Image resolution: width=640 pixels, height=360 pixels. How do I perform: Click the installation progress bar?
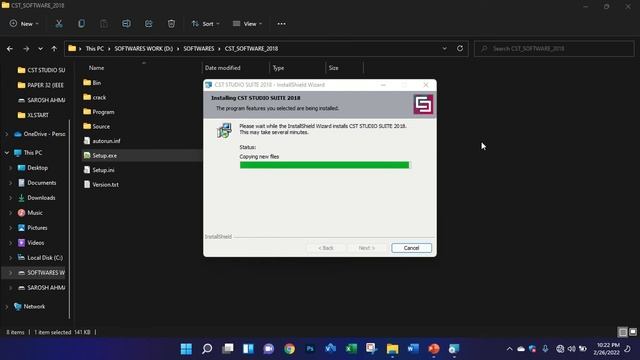click(324, 165)
